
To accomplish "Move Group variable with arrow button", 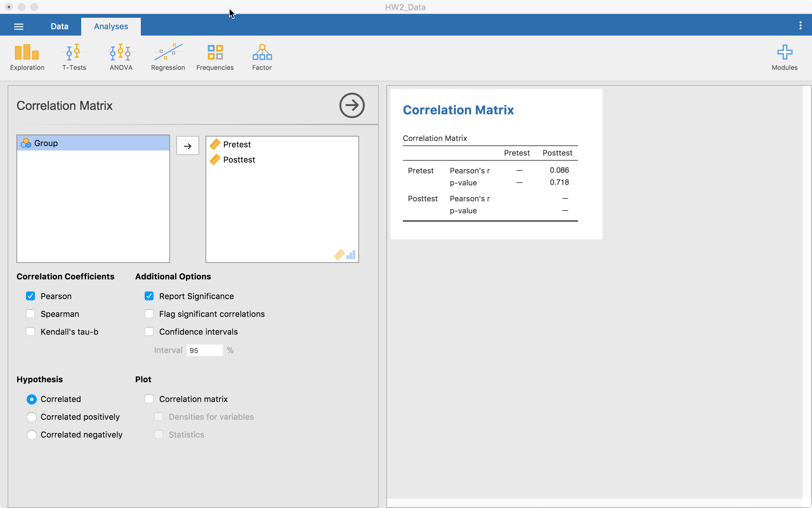I will click(187, 145).
